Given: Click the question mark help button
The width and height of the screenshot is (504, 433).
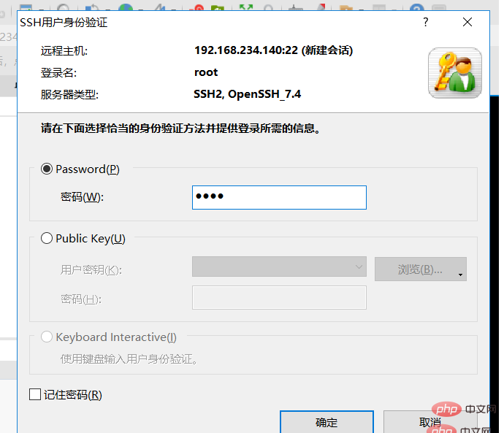Looking at the screenshot, I should 426,22.
